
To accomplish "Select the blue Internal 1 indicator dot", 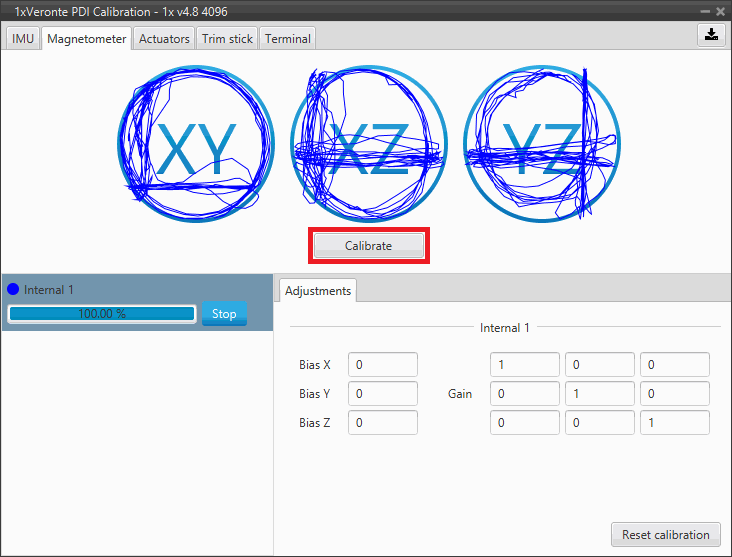I will pos(13,290).
